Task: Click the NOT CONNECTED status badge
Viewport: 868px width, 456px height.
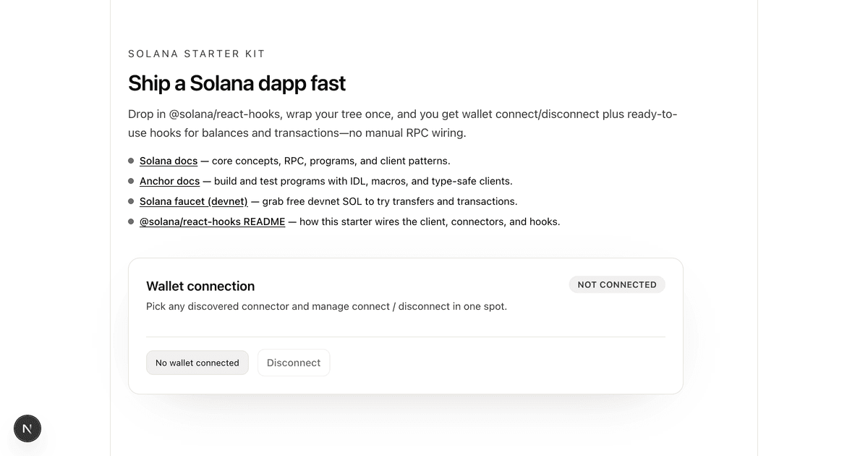Action: point(617,284)
